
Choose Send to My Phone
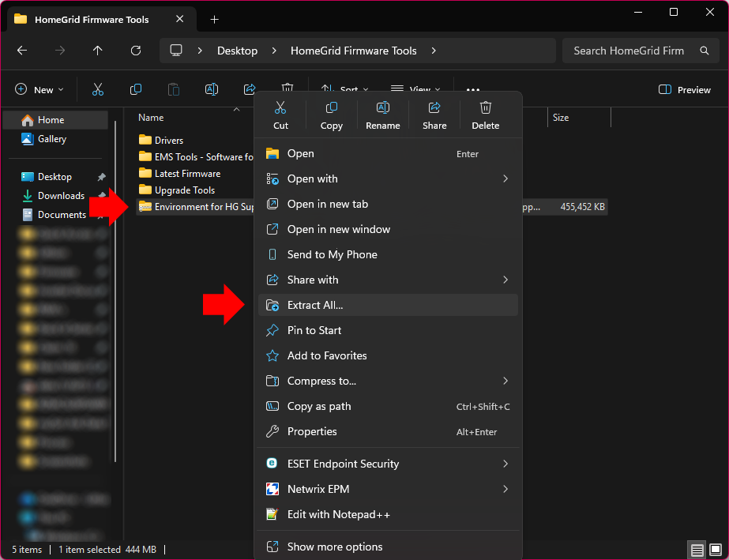pyautogui.click(x=388, y=254)
